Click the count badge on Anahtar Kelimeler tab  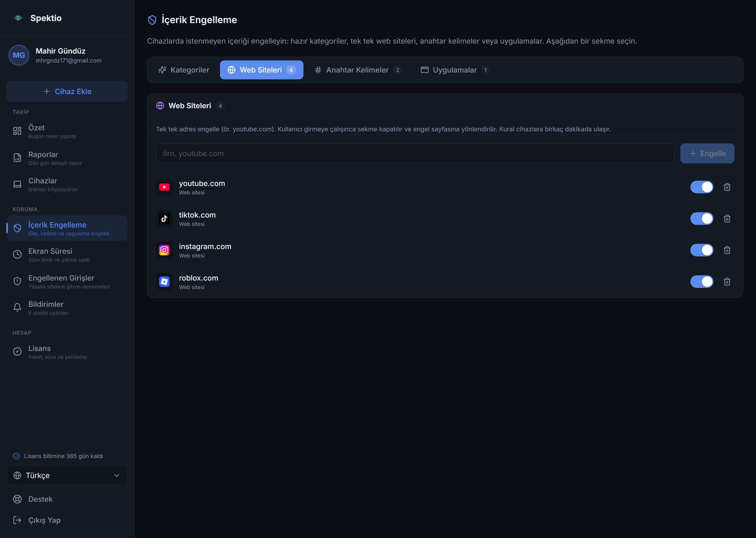397,70
